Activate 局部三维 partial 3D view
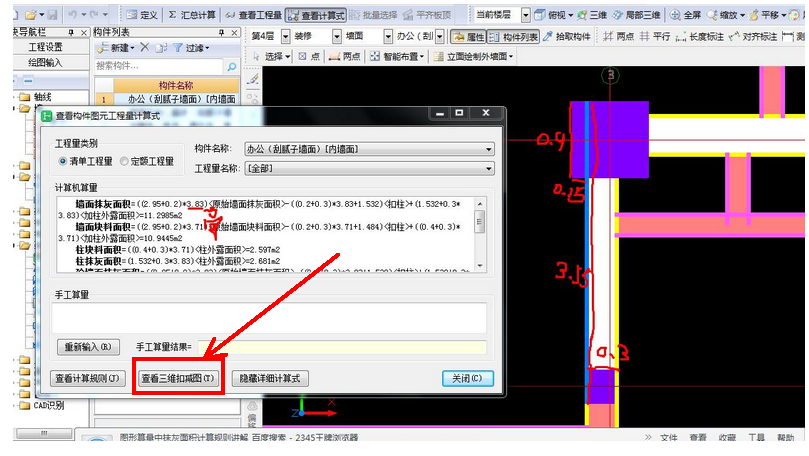The image size is (809, 456). [x=636, y=15]
